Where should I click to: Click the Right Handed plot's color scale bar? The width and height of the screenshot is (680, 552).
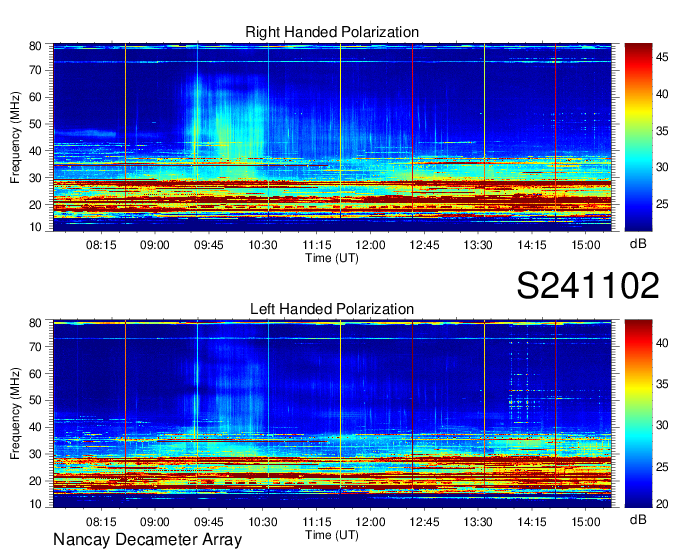[638, 137]
